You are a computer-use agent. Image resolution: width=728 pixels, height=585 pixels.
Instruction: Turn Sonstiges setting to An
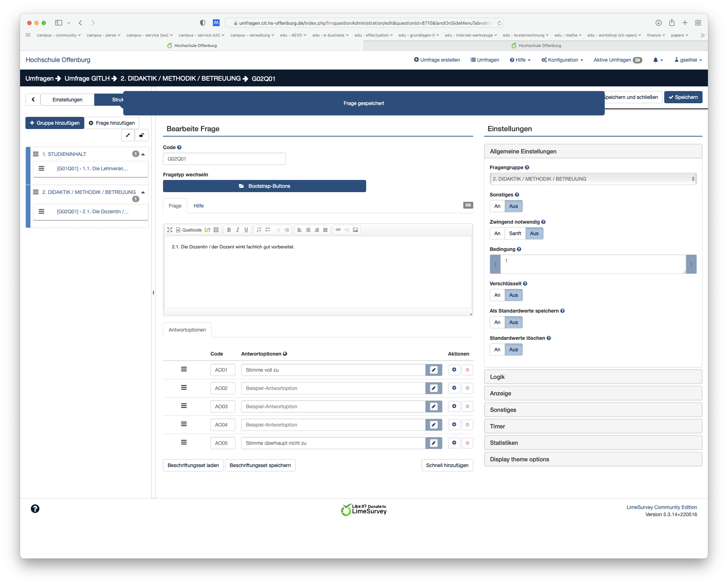[497, 206]
